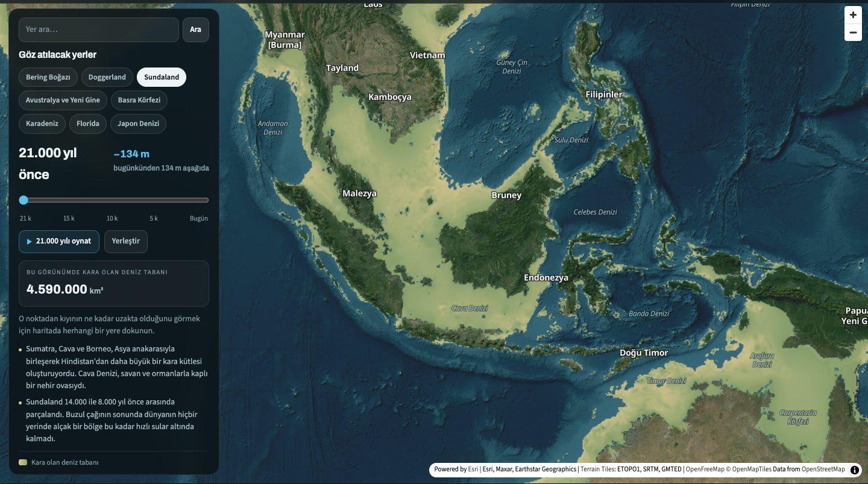
Task: Click the −134 m sea level value
Action: coord(131,154)
